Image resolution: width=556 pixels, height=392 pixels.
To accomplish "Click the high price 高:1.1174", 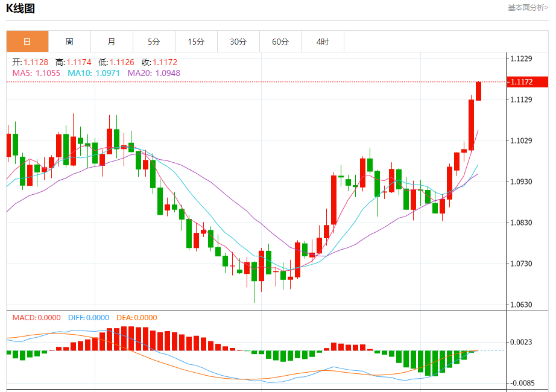I will tap(74, 63).
